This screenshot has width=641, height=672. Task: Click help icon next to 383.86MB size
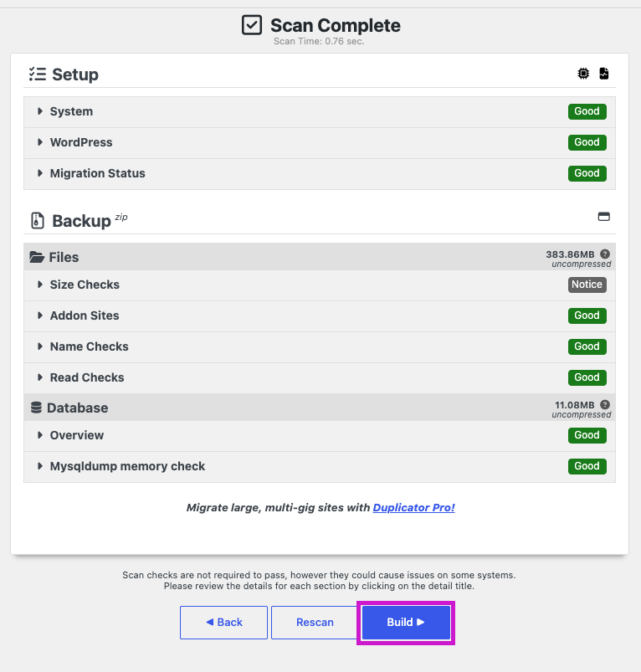pos(604,254)
